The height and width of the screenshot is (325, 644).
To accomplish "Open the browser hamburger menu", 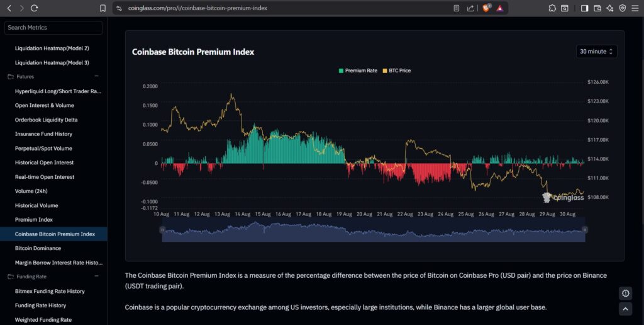I will point(635,8).
